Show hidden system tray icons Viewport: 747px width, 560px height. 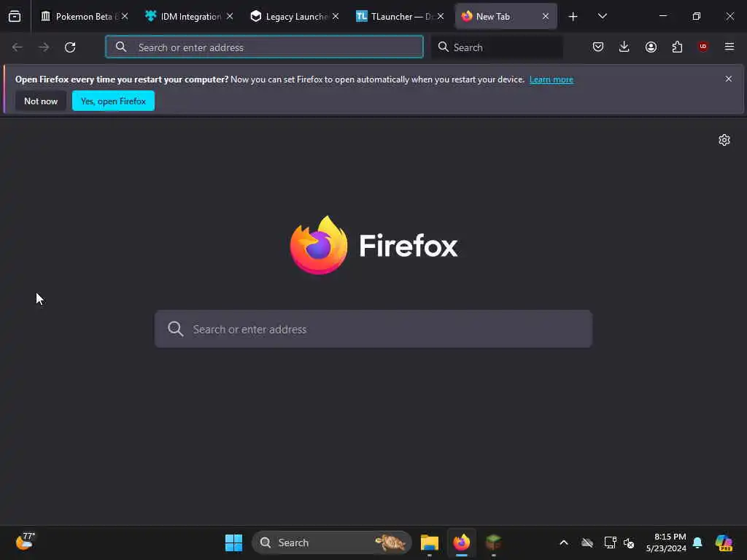[x=564, y=542]
